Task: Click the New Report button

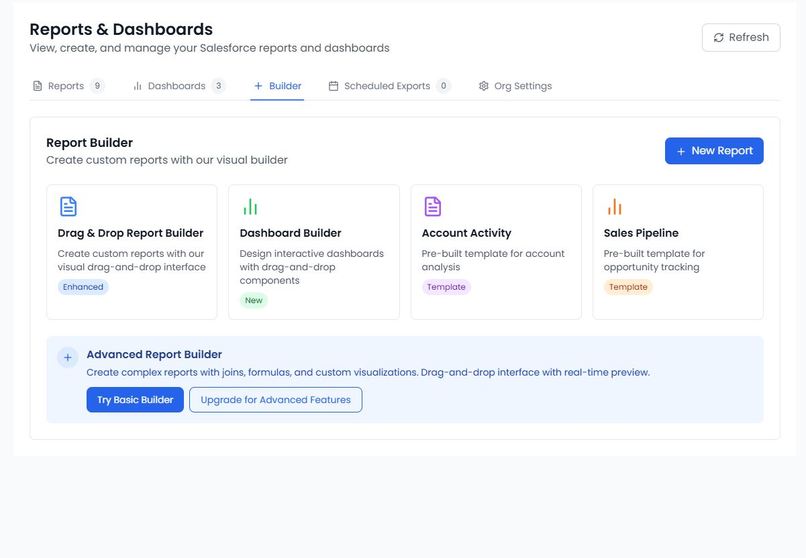Action: 714,151
